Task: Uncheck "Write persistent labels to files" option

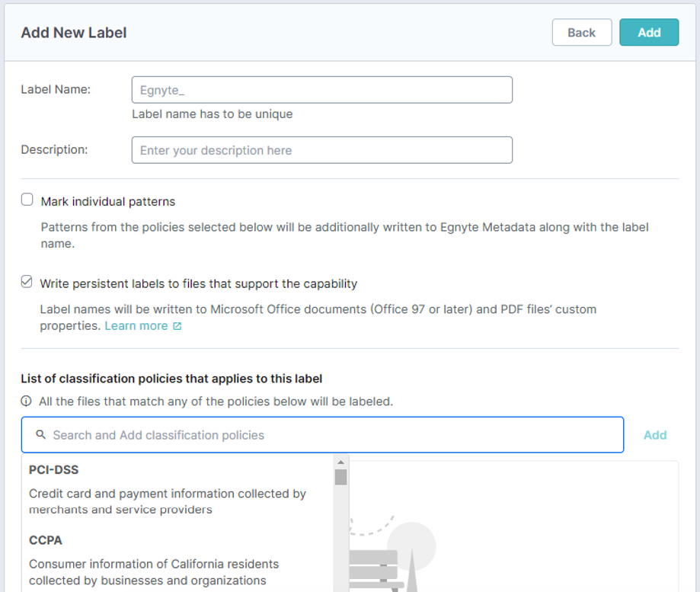Action: [x=26, y=280]
